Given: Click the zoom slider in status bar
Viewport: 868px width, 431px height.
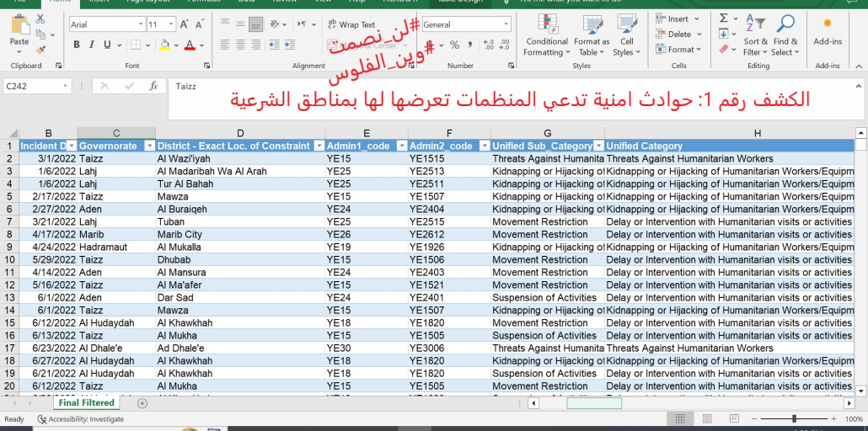Looking at the screenshot, I should [794, 418].
